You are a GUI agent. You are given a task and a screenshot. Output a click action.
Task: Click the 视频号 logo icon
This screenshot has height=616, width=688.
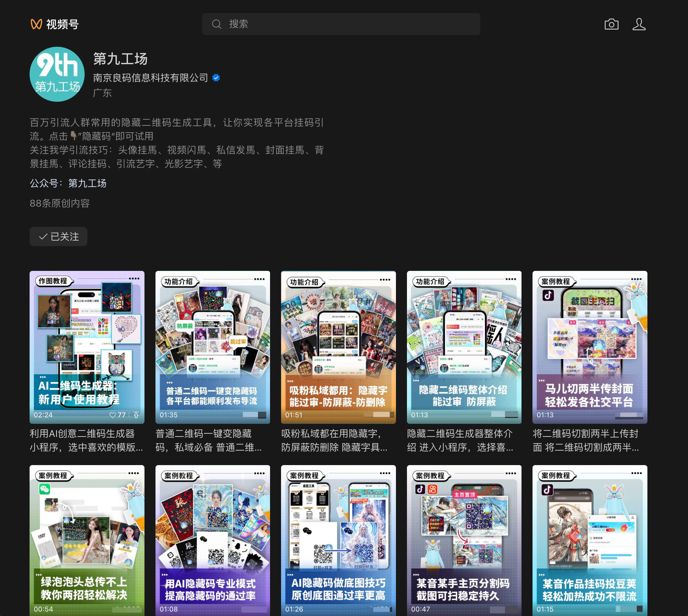36,24
